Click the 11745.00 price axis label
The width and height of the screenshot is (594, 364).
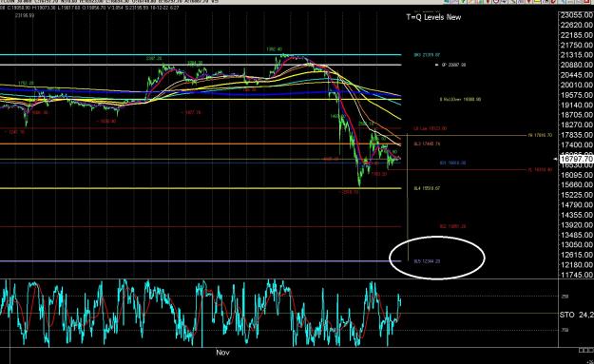click(x=577, y=275)
